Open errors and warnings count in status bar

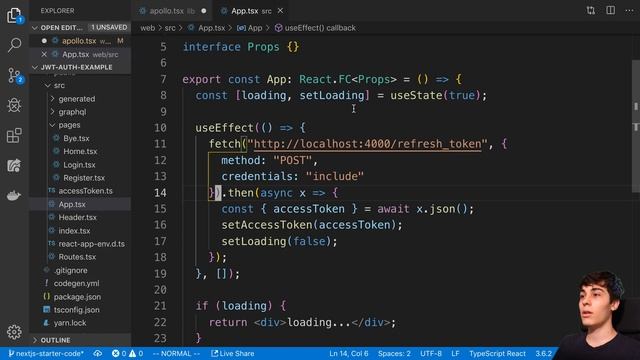tap(127, 353)
